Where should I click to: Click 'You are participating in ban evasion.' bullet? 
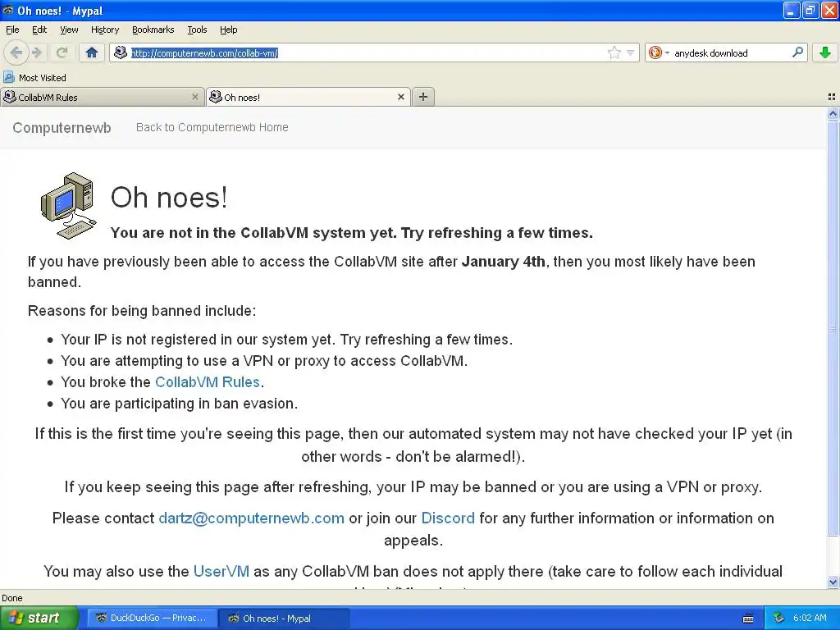coord(179,404)
